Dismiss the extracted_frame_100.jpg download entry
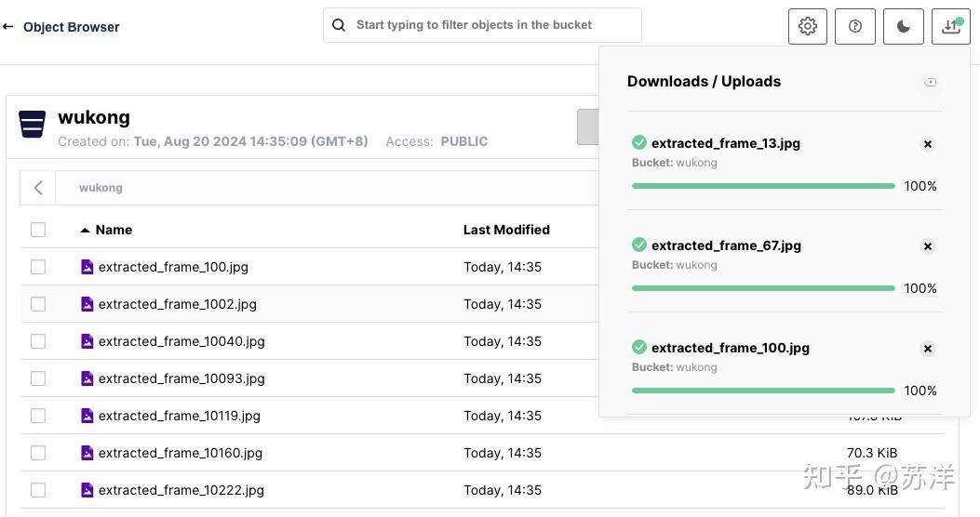This screenshot has width=980, height=517. tap(927, 349)
